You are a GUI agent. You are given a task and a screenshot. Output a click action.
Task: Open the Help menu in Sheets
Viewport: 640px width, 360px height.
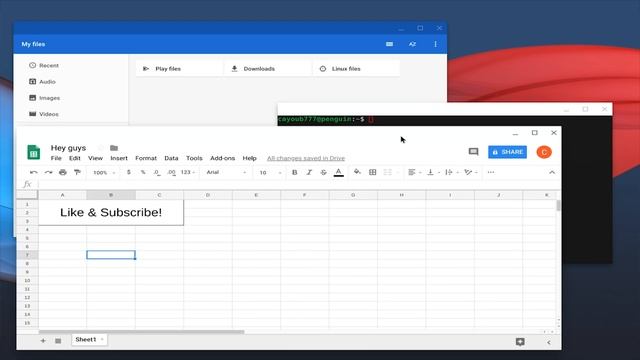(249, 158)
